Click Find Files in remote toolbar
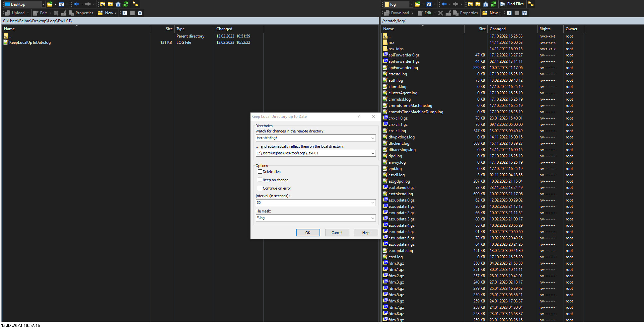This screenshot has width=644, height=329. [x=512, y=4]
